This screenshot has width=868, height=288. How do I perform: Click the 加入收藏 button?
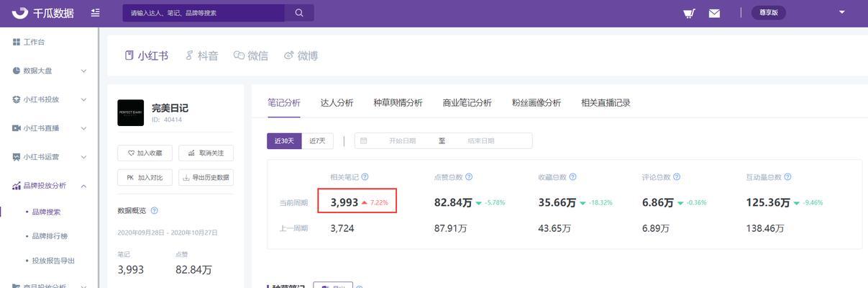(x=145, y=153)
